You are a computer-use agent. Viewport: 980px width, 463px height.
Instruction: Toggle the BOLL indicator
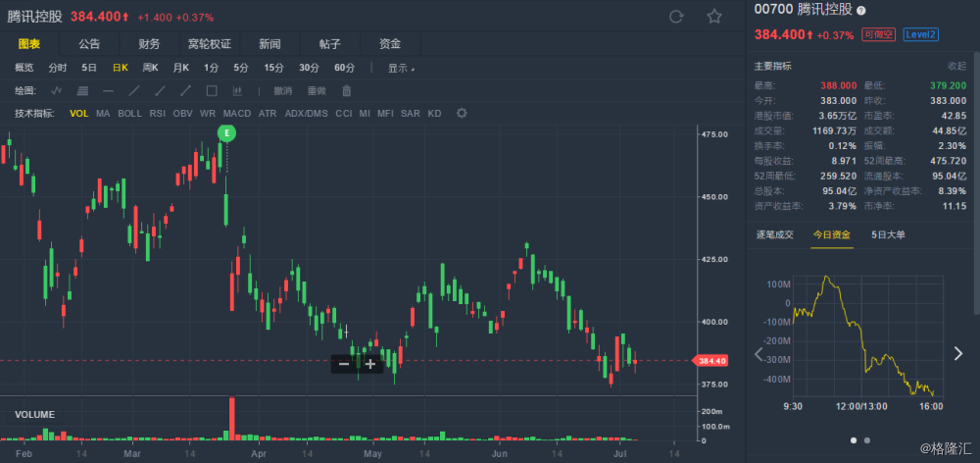pos(130,113)
